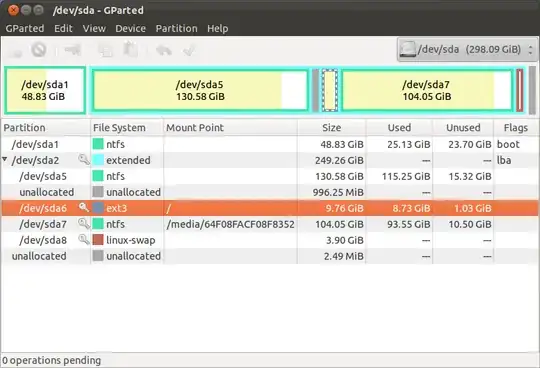Click the light-blue extended file system swatch
The height and width of the screenshot is (368, 540).
pyautogui.click(x=98, y=160)
